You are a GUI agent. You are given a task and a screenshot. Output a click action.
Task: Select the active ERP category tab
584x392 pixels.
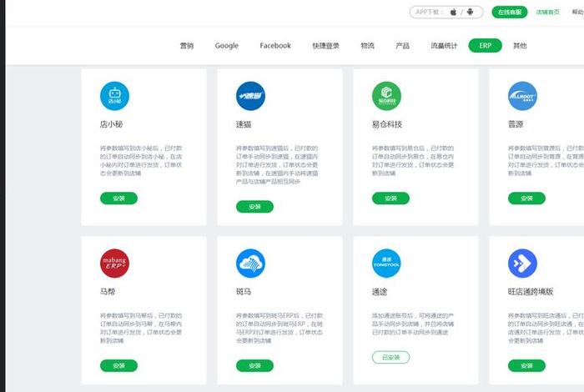[x=485, y=45]
